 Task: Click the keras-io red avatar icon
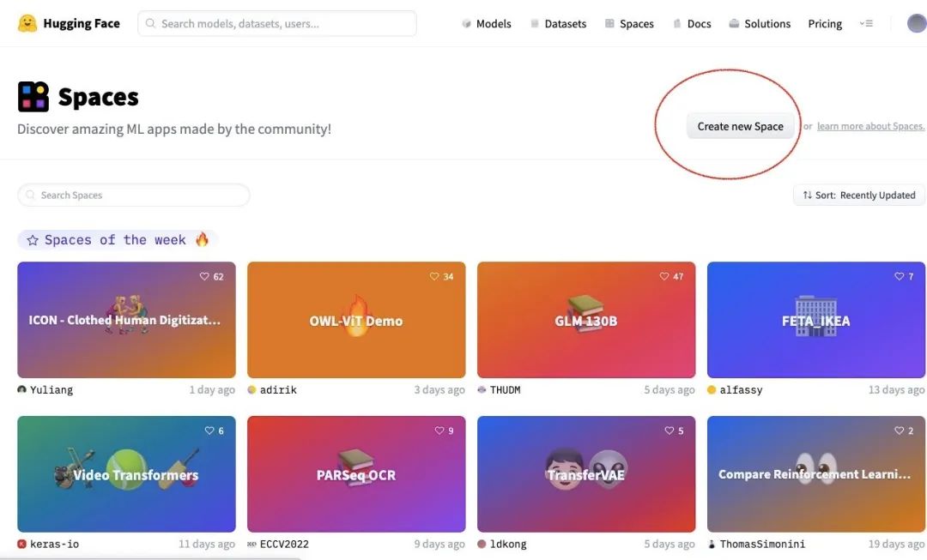pyautogui.click(x=21, y=544)
